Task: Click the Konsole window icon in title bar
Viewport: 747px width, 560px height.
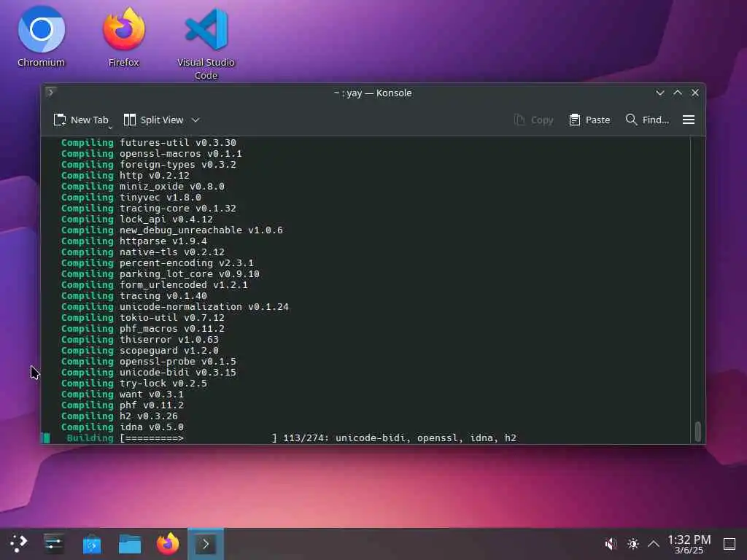Action: (x=50, y=93)
